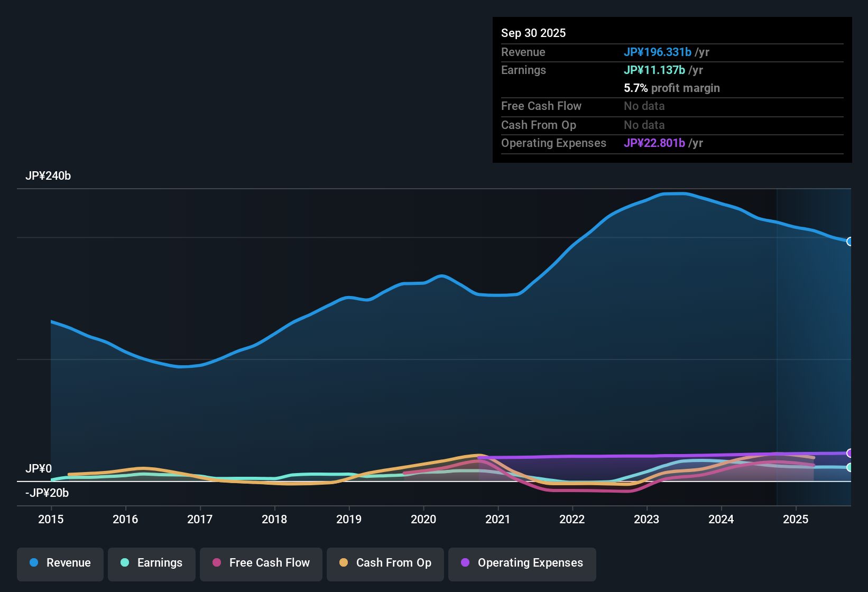Toggle the Revenue series visibility

pos(60,563)
